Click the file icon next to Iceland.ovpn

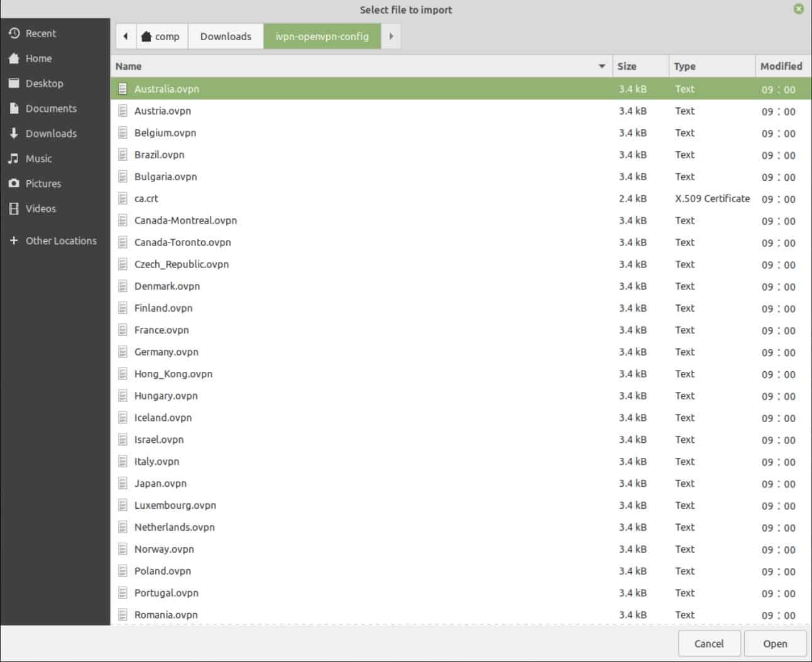point(123,418)
